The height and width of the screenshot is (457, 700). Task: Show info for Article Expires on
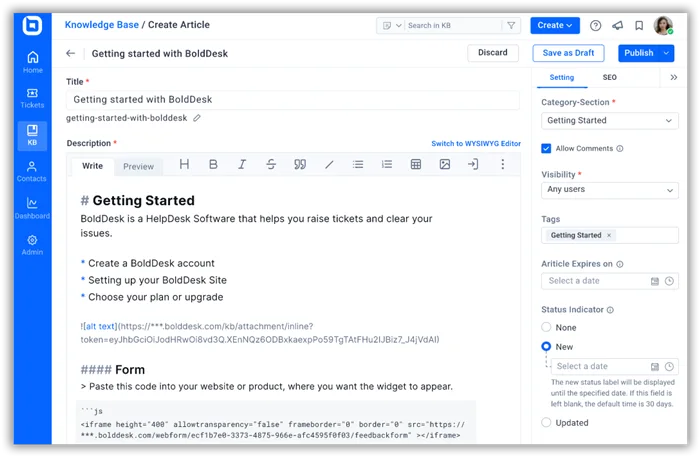pyautogui.click(x=620, y=264)
